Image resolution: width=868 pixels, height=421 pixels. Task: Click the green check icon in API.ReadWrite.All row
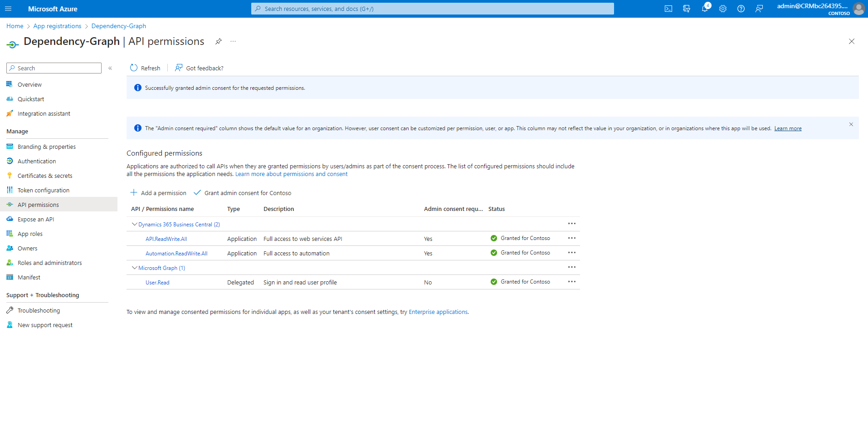tap(494, 238)
